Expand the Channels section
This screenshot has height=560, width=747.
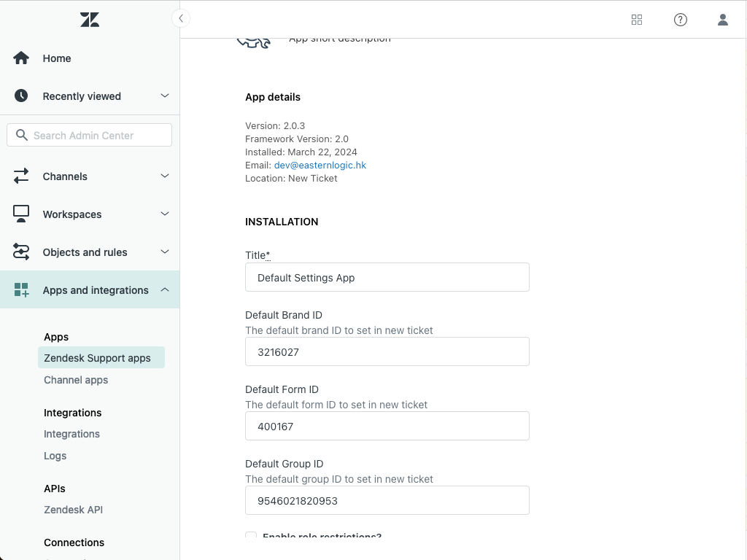164,176
